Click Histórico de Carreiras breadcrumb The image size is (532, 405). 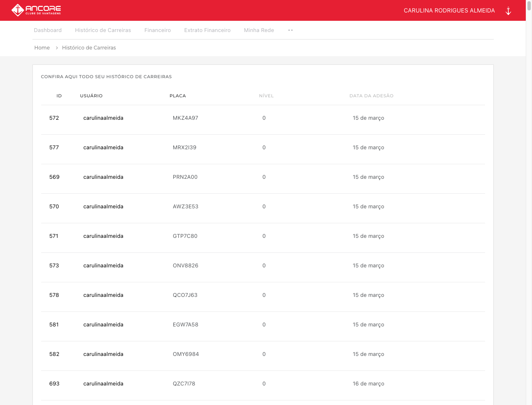tap(89, 48)
